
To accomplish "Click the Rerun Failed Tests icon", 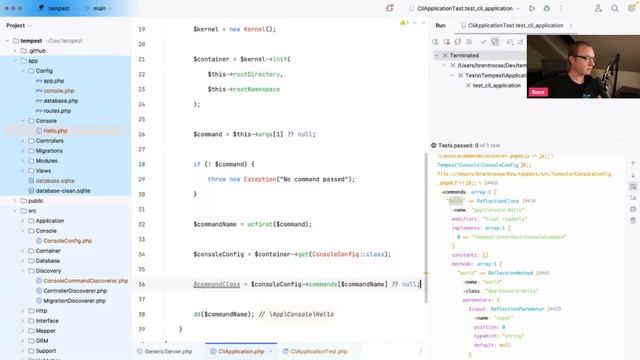I will coord(447,42).
